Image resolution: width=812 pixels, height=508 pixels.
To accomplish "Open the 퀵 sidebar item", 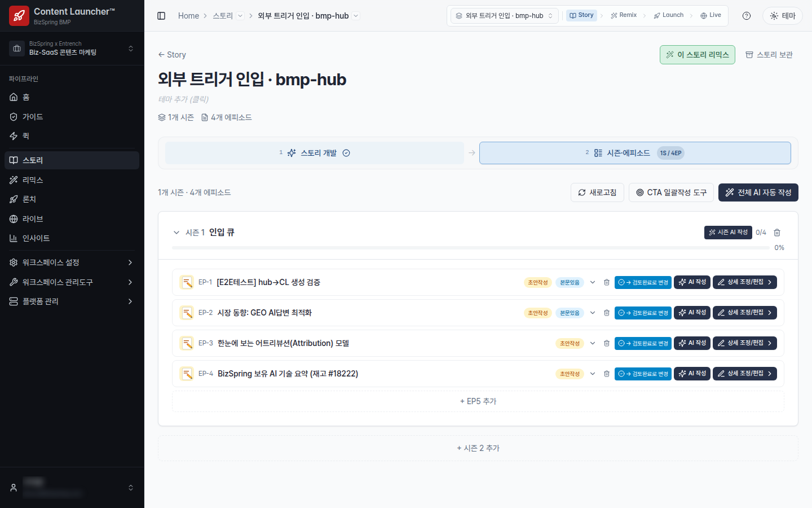I will click(x=72, y=136).
